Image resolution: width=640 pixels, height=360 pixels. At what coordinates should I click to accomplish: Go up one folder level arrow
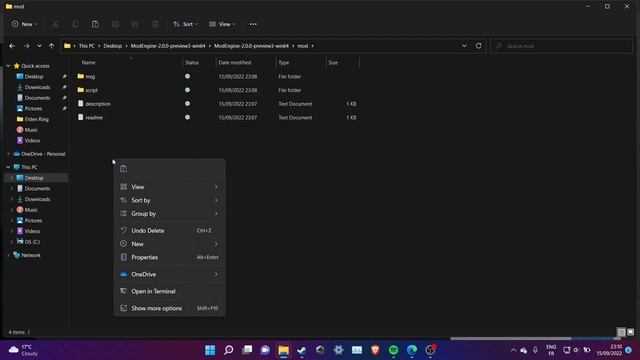pos(51,46)
